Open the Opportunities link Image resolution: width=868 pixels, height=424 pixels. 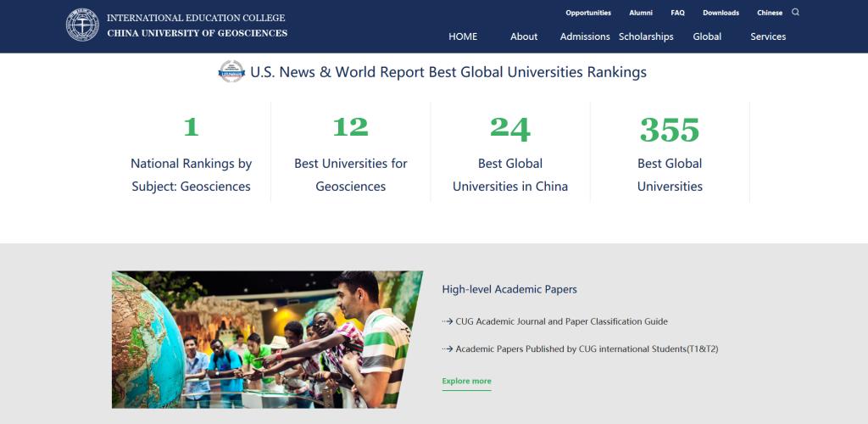point(588,13)
